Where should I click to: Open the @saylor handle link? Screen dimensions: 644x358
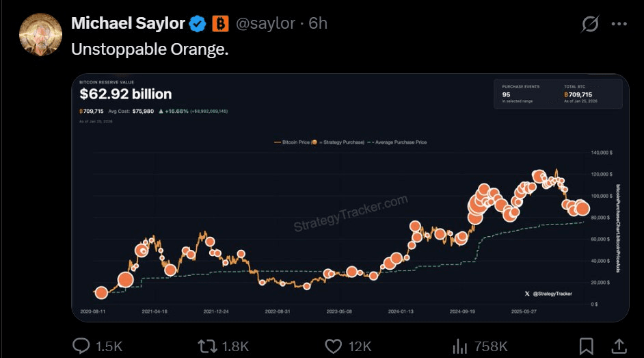tap(265, 23)
